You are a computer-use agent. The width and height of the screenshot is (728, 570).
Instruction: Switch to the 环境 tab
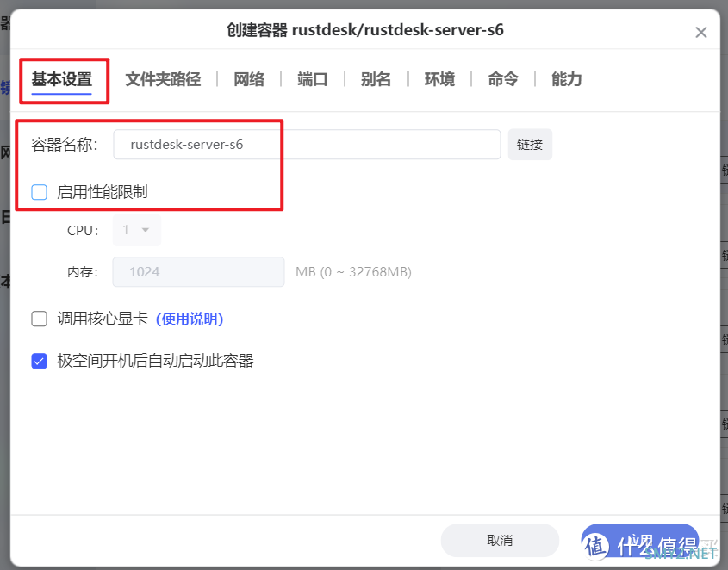(439, 79)
